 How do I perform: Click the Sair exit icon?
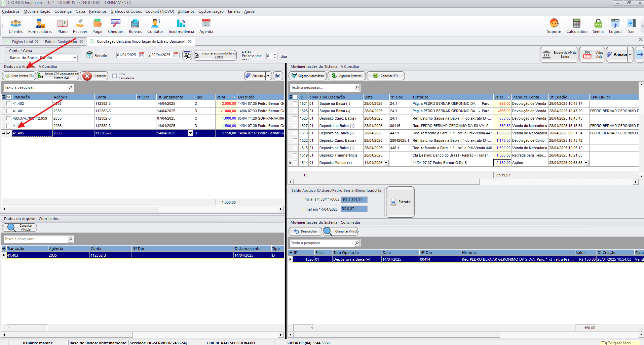tap(631, 26)
